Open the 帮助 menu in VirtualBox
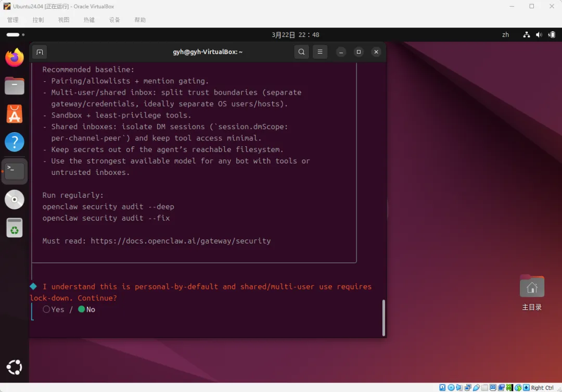Screen dimensions: 562x392 140,20
